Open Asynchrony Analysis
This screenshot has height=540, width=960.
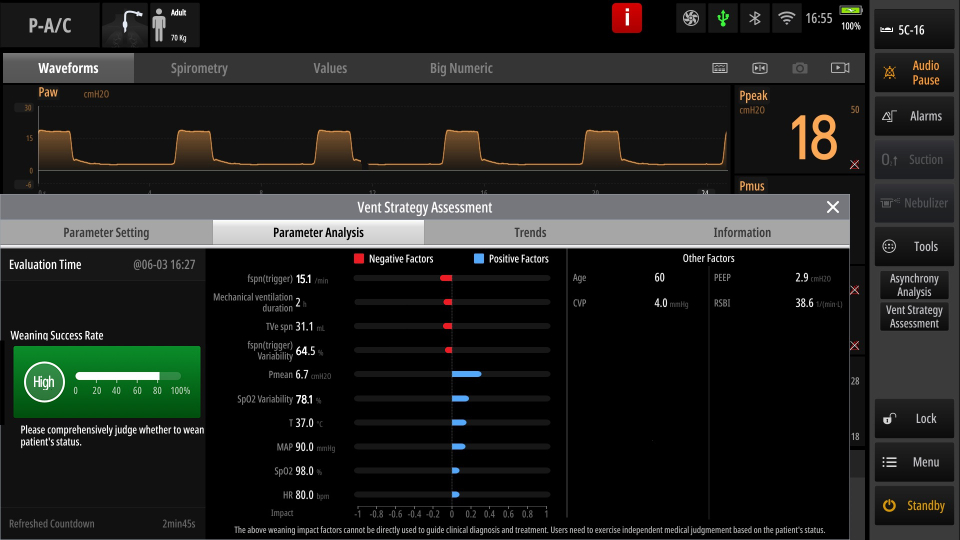(x=914, y=285)
